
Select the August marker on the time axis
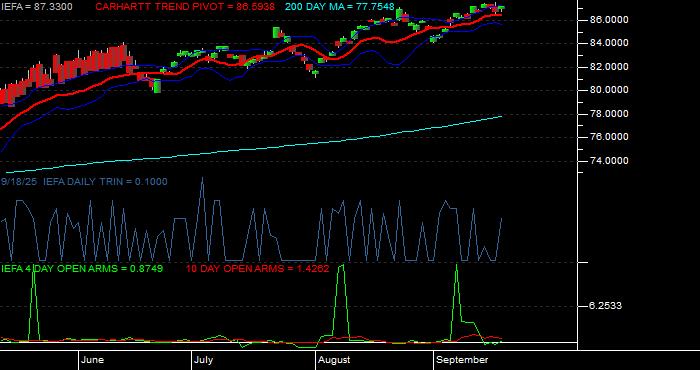(335, 360)
